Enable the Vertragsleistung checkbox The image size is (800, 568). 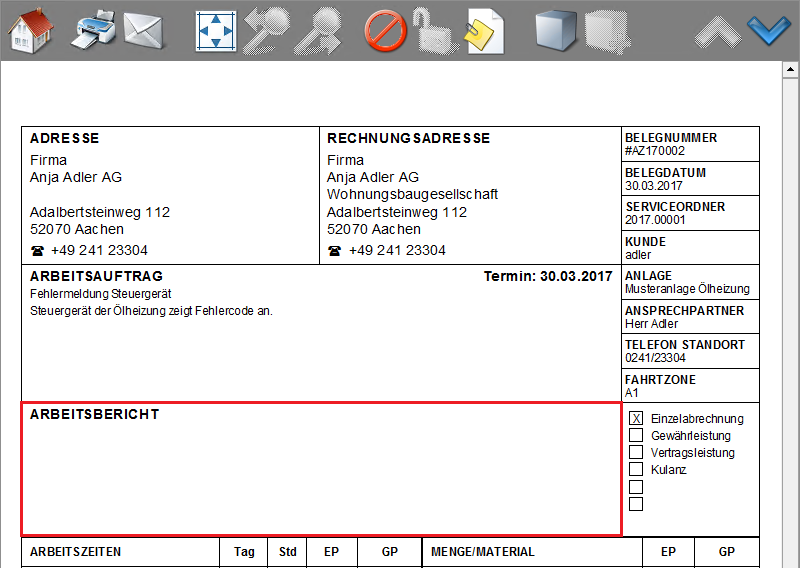tap(636, 453)
